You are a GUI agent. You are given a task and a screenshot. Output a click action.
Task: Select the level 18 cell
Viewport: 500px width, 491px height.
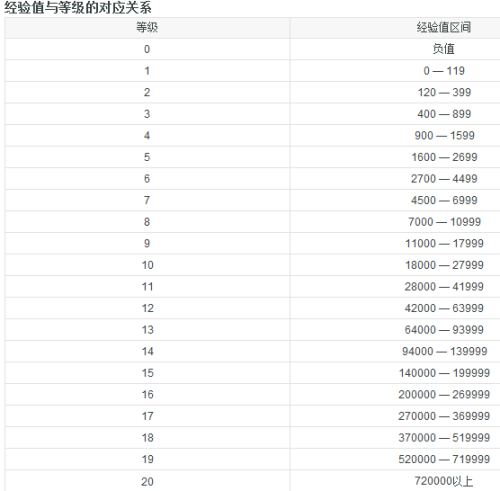[147, 437]
